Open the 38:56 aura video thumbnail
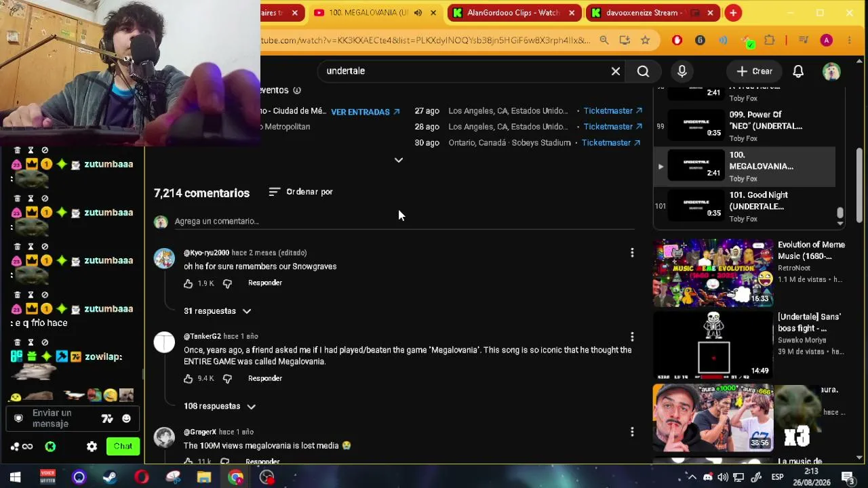Image resolution: width=868 pixels, height=488 pixels. (713, 418)
